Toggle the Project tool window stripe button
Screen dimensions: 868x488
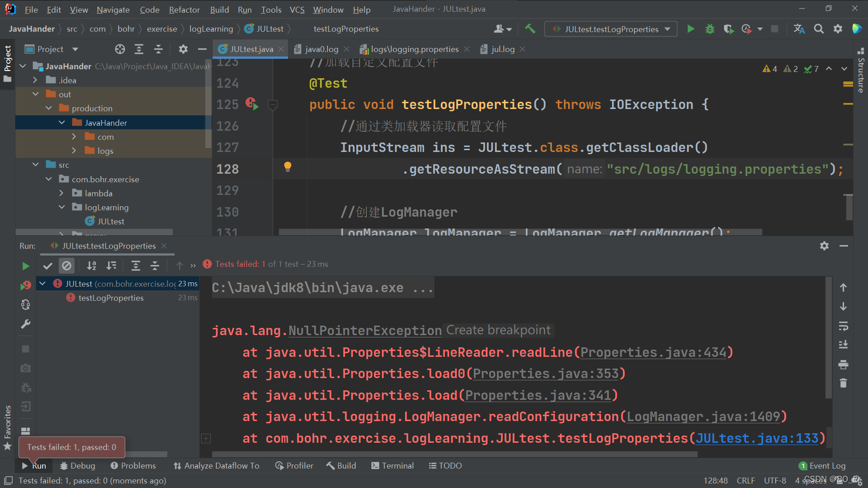[7, 63]
